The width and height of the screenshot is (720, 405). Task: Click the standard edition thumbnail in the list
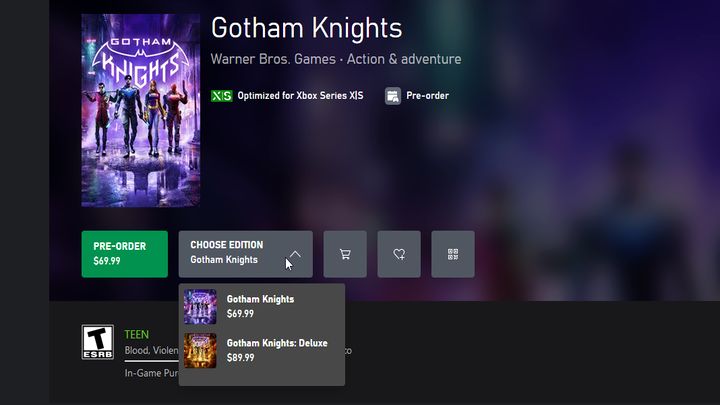(200, 306)
